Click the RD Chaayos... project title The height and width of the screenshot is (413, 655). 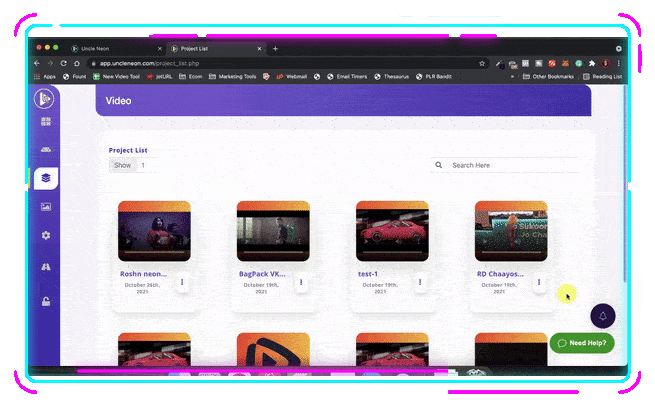(500, 274)
